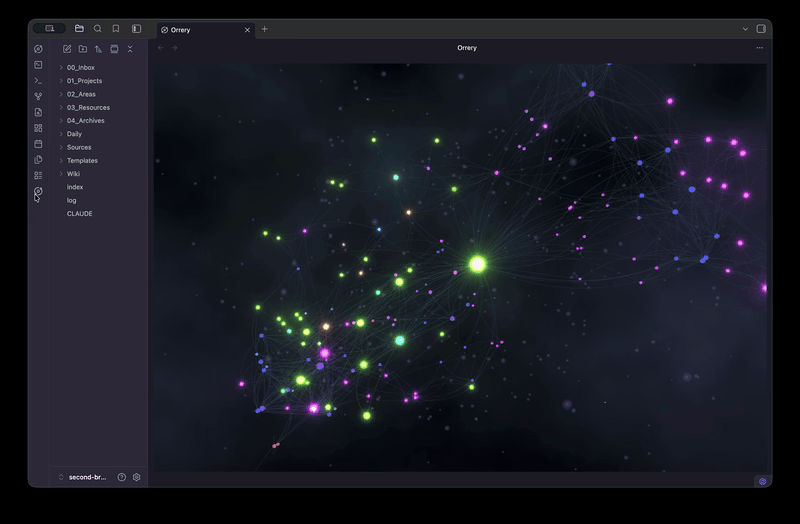
Task: Click the canvas four-squares ribbon icon
Action: [x=38, y=128]
